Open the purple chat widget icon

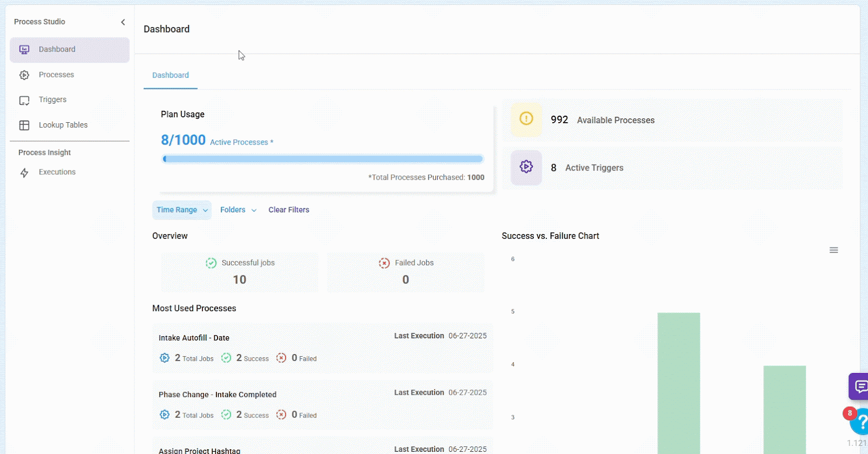[859, 387]
